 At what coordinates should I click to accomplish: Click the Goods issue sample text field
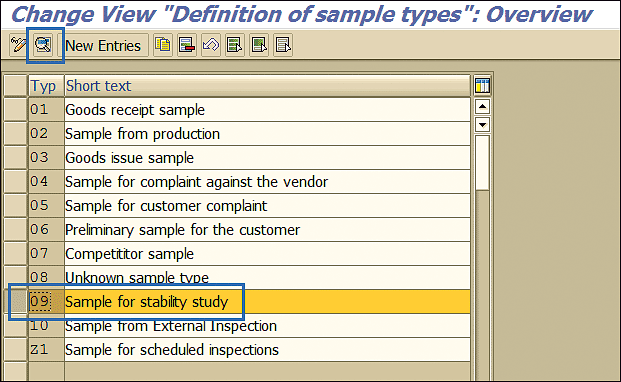267,158
